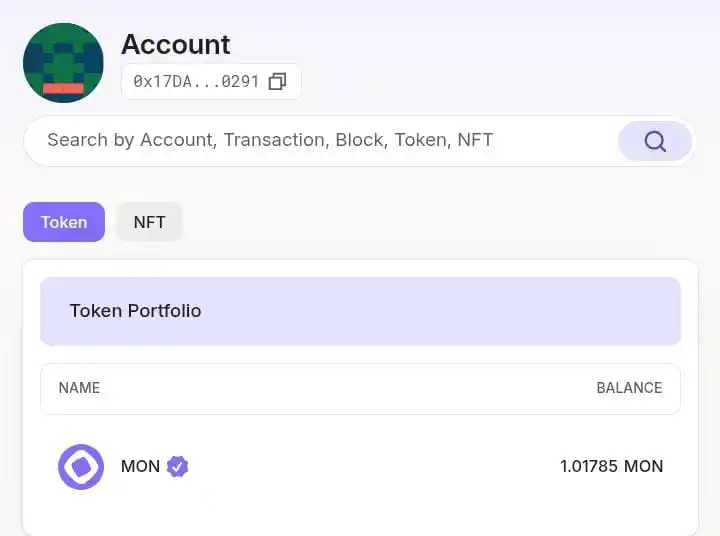Click the purple search button pill
The height and width of the screenshot is (536, 720).
click(655, 141)
